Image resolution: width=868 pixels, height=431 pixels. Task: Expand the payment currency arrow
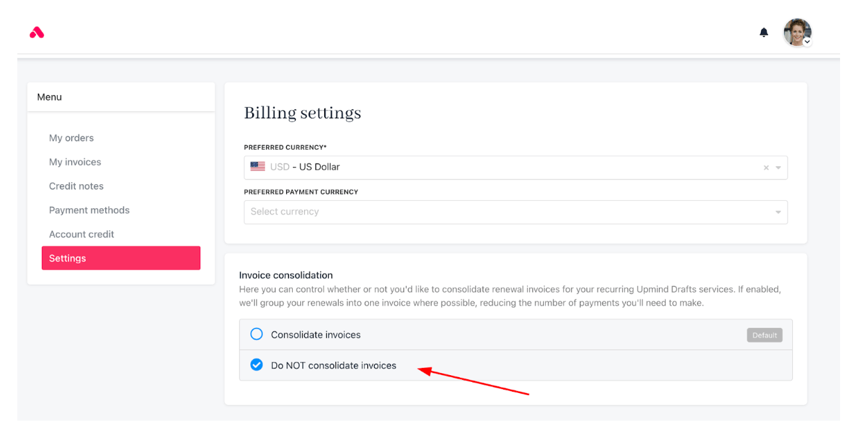click(778, 212)
